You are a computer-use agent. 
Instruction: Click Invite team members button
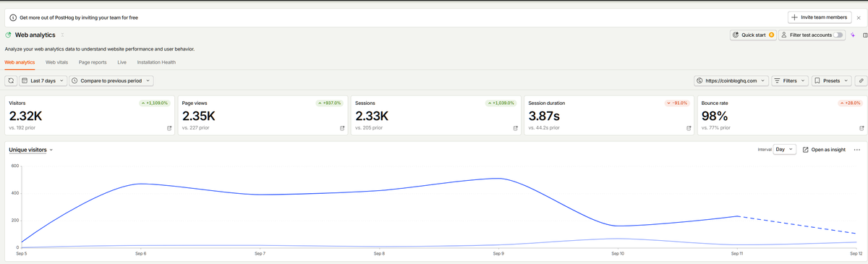(x=819, y=17)
